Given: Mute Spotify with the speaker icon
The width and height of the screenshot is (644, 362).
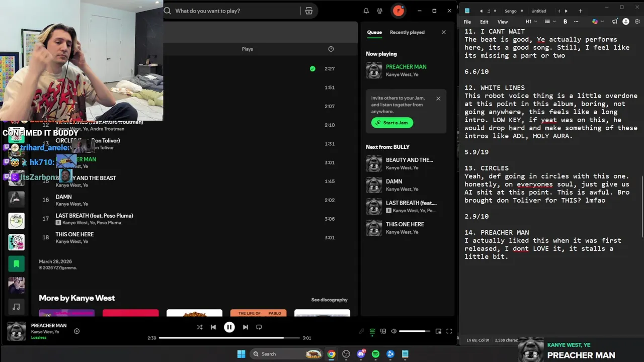Looking at the screenshot, I should tap(394, 331).
